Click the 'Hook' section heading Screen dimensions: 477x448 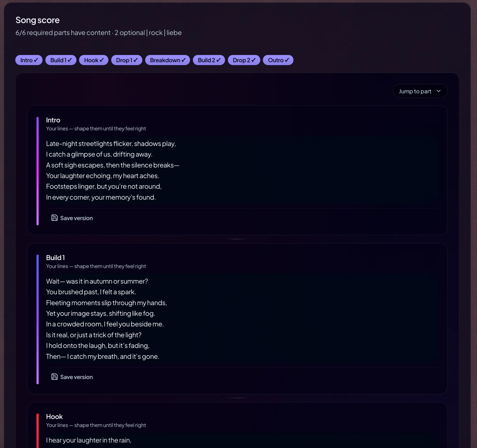tap(54, 417)
